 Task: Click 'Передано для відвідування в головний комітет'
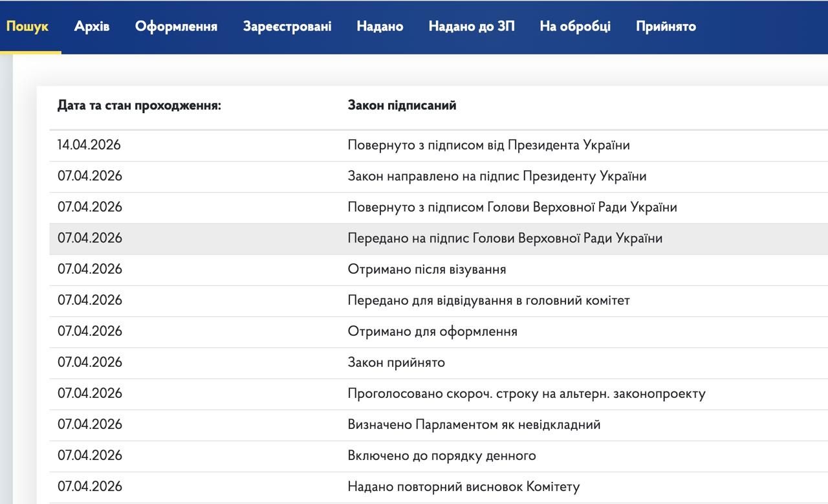pyautogui.click(x=488, y=300)
